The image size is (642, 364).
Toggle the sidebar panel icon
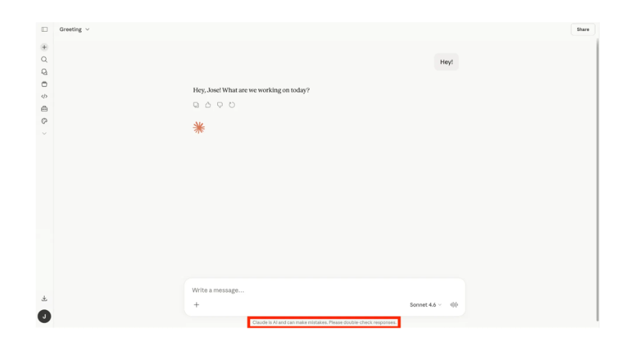coord(45,30)
